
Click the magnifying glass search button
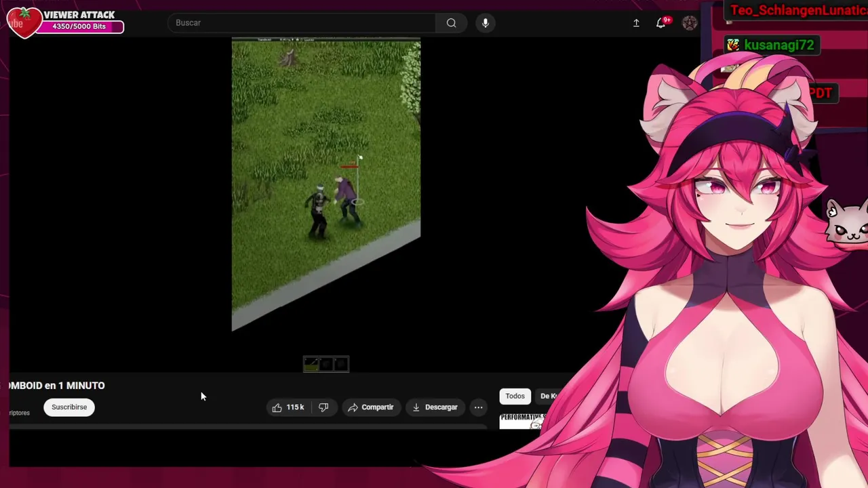pyautogui.click(x=451, y=23)
